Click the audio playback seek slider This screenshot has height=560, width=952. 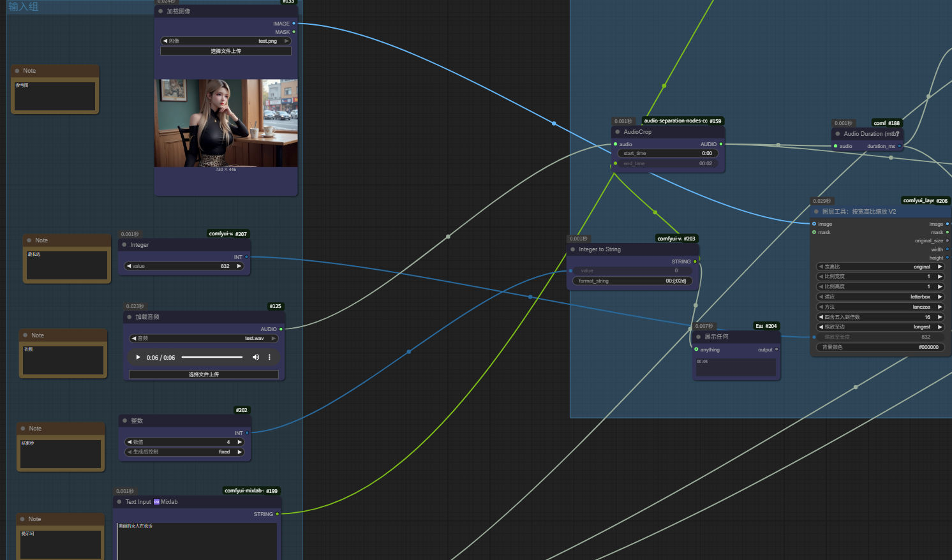click(x=212, y=357)
